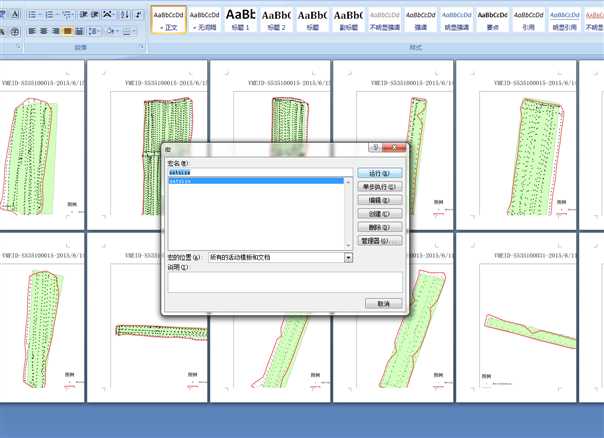Open the borders menu

pos(129,31)
